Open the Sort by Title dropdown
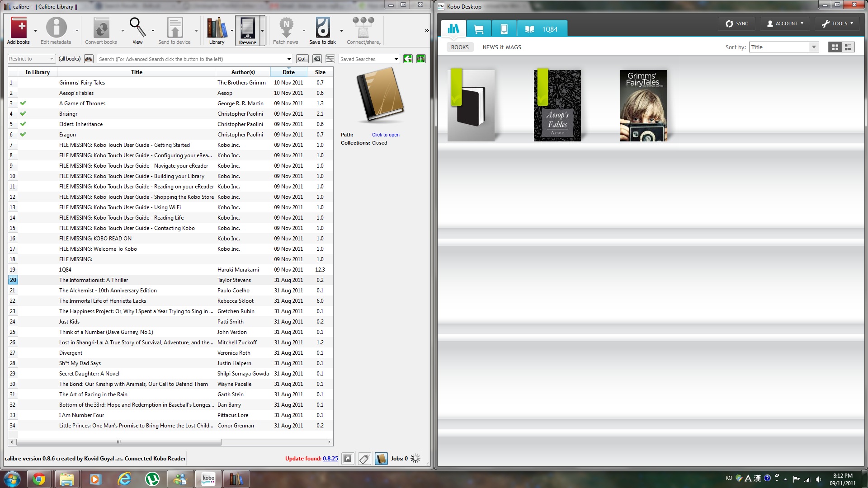The width and height of the screenshot is (868, 488). tap(814, 47)
